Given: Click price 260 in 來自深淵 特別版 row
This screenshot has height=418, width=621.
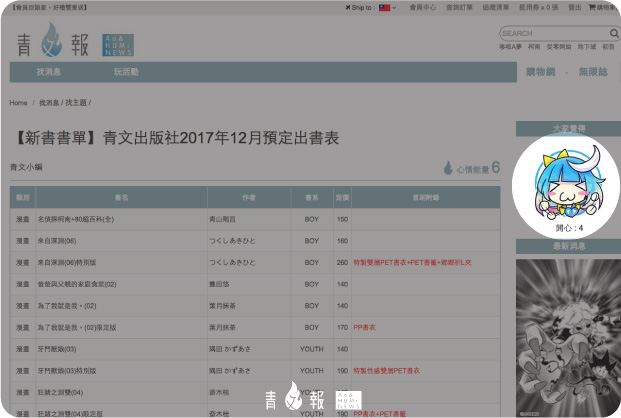Looking at the screenshot, I should (342, 262).
